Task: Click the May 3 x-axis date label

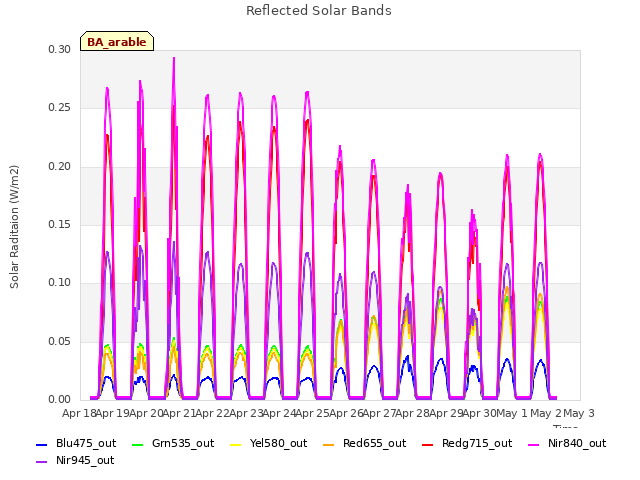Action: pyautogui.click(x=579, y=413)
